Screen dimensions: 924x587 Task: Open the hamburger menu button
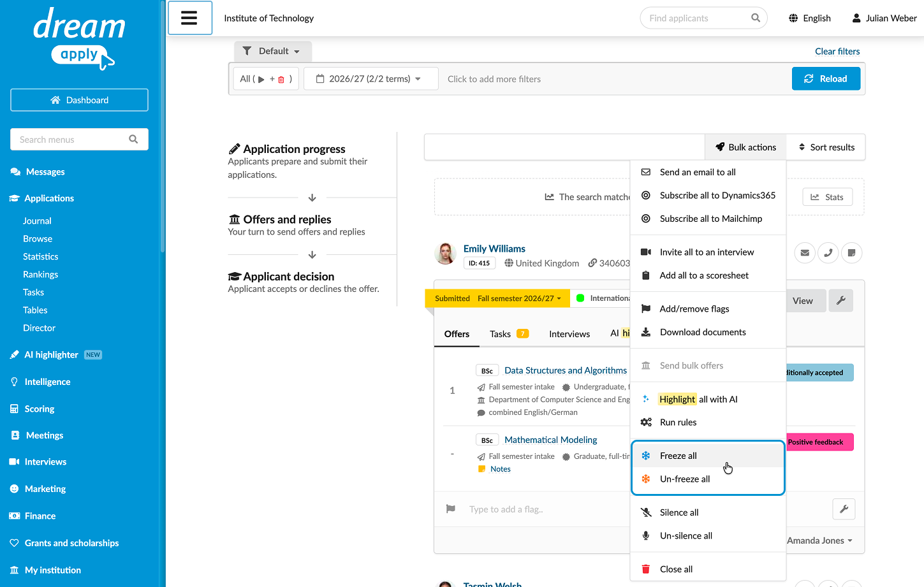click(189, 18)
